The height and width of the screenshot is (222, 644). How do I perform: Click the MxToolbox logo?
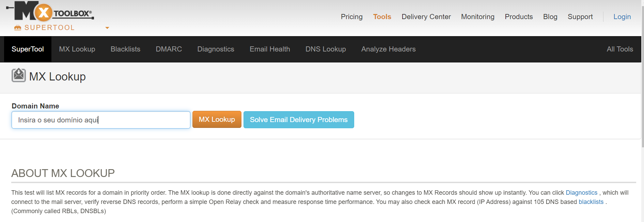(50, 11)
